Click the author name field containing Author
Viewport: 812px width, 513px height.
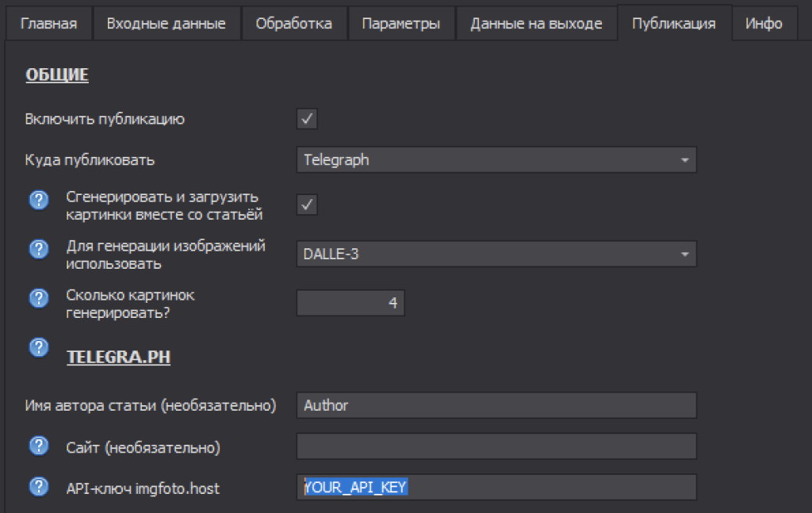tap(496, 405)
